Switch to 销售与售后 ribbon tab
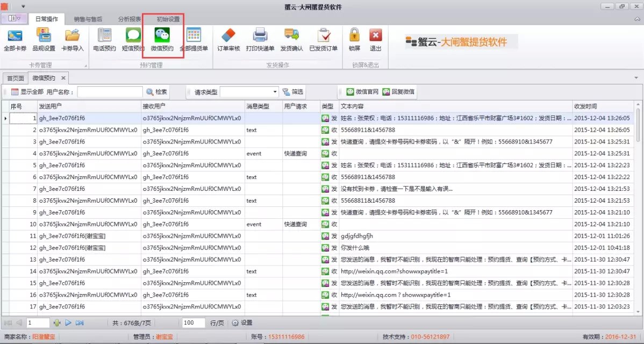Image resolution: width=644 pixels, height=344 pixels. click(88, 19)
